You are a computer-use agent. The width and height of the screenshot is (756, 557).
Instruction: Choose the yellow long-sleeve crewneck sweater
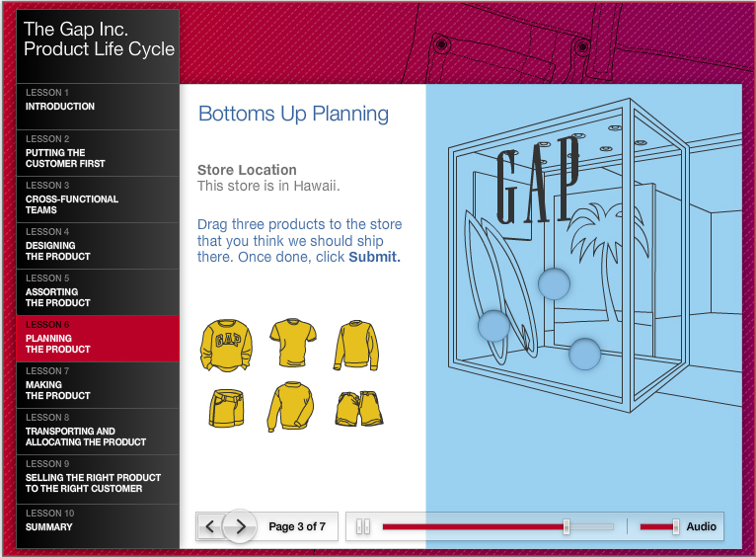356,346
